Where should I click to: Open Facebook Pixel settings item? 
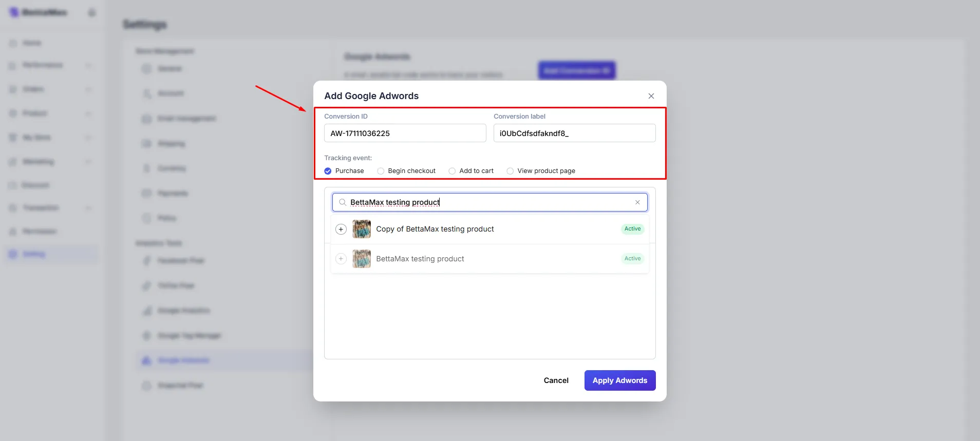180,261
